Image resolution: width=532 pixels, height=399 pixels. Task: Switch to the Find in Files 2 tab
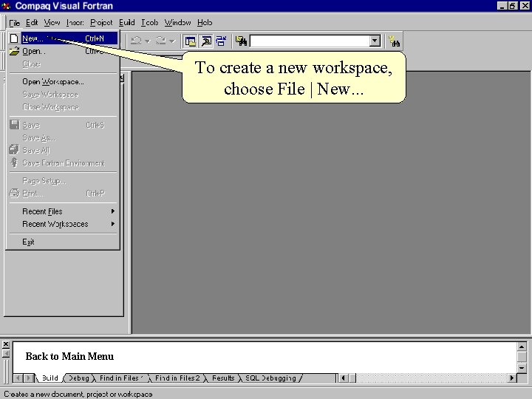(x=177, y=378)
